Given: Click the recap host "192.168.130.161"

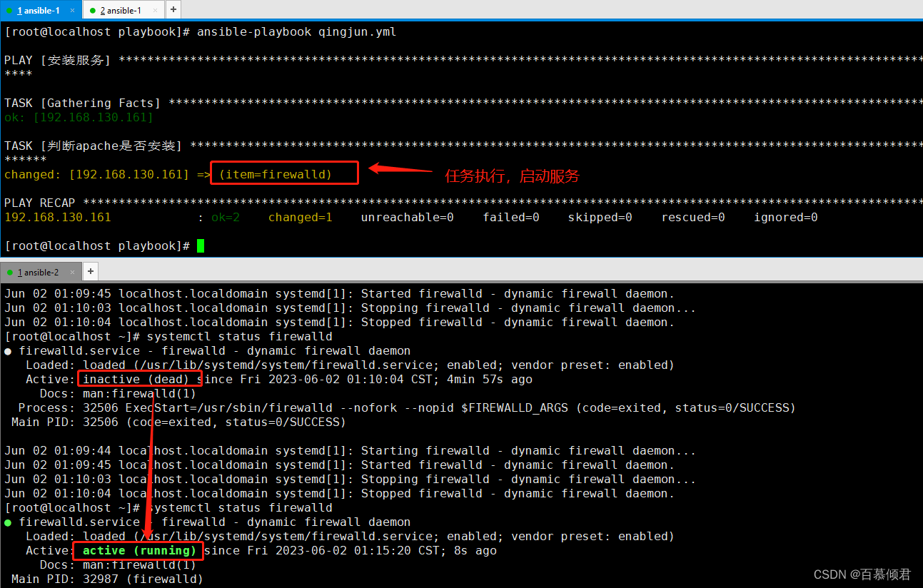Looking at the screenshot, I should [x=57, y=217].
